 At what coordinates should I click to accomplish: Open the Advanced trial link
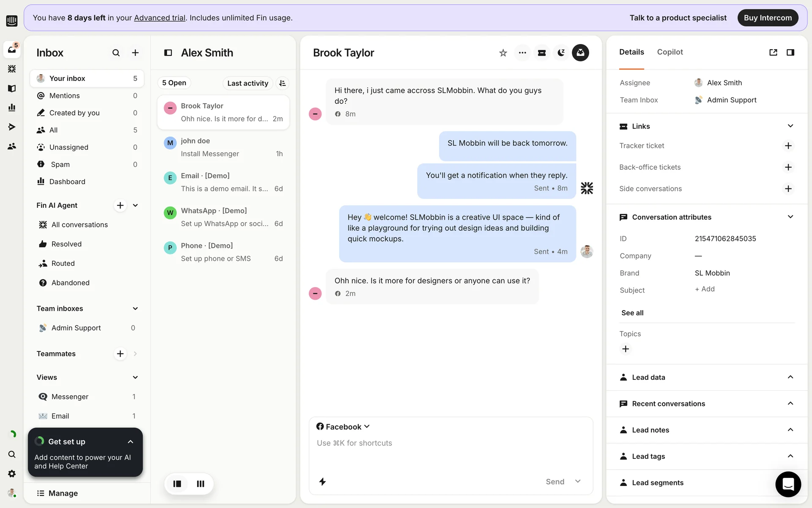(159, 18)
